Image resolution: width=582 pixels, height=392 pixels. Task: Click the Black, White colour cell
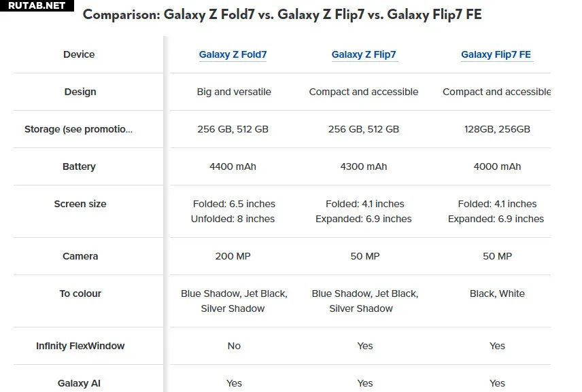(497, 293)
